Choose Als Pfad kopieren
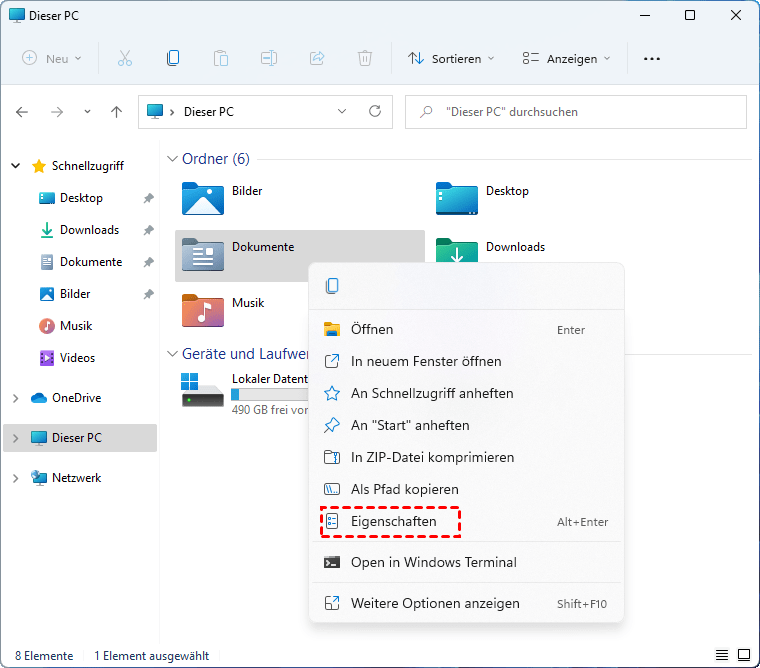Viewport: 760px width, 668px height. (466, 489)
